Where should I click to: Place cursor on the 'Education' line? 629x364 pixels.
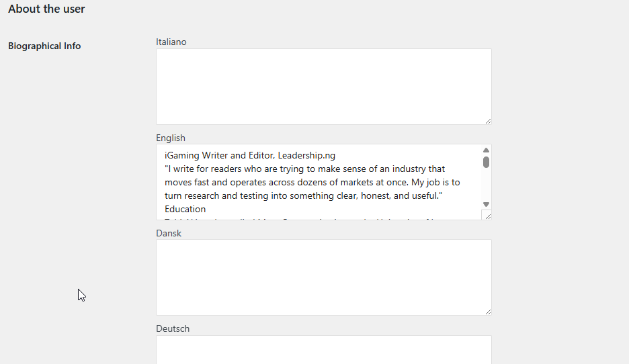click(185, 210)
